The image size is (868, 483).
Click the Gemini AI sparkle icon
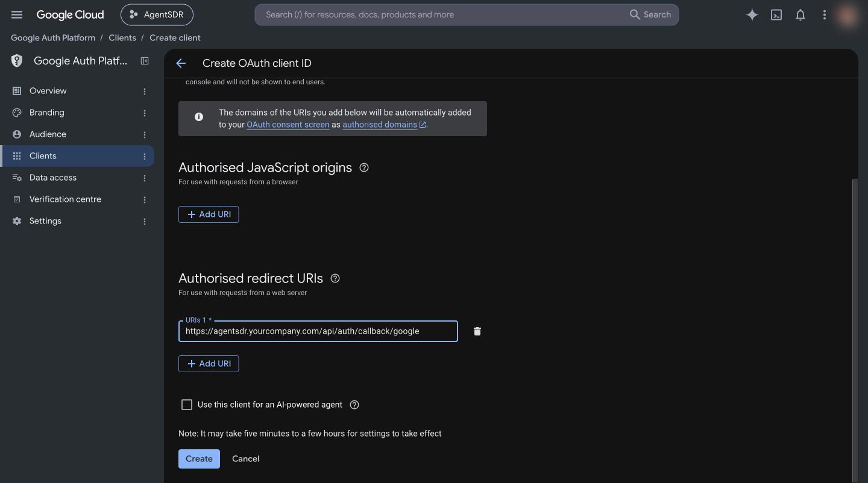tap(752, 15)
